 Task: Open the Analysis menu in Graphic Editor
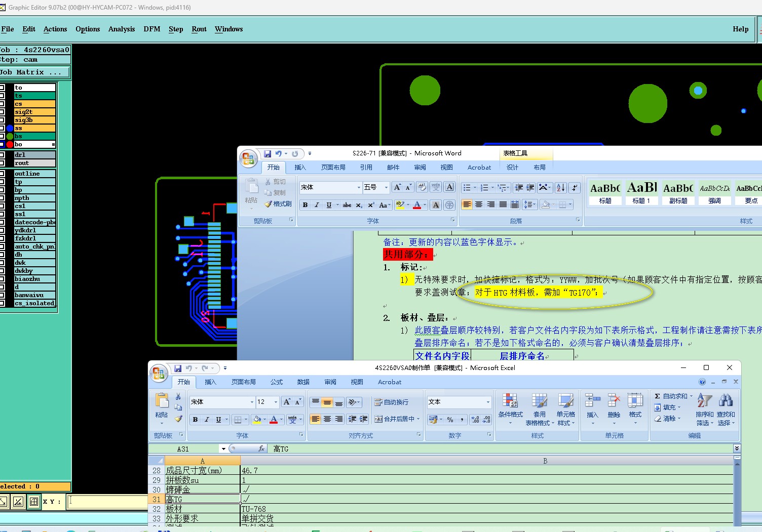(x=122, y=29)
